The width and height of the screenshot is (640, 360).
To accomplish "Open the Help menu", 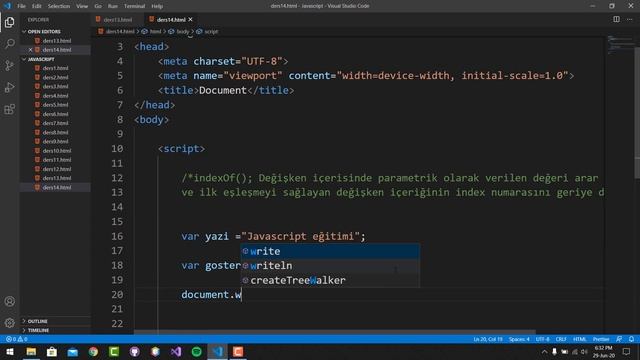I will point(157,6).
